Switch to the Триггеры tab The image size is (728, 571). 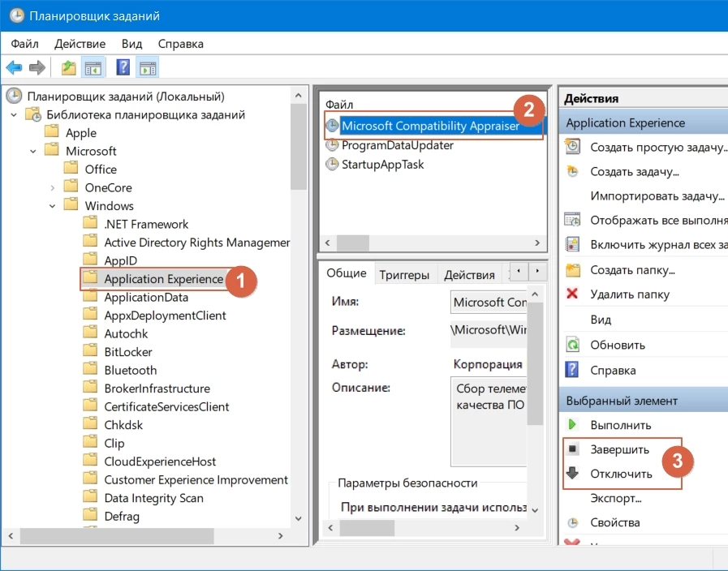click(404, 275)
